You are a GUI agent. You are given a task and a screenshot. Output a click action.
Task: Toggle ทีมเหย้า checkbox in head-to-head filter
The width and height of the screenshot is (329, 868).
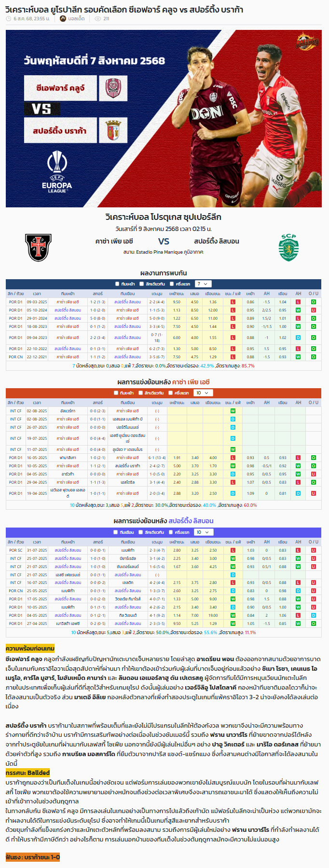(117, 284)
